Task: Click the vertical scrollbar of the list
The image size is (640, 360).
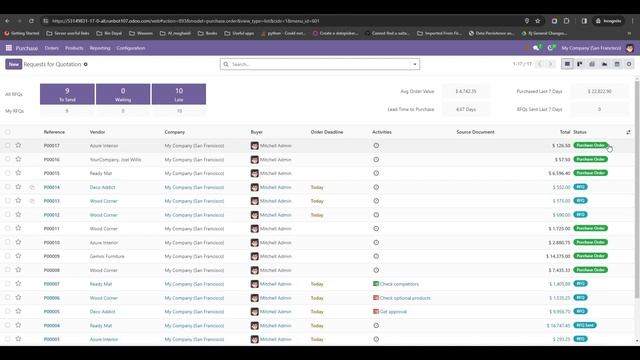Action: 637,189
